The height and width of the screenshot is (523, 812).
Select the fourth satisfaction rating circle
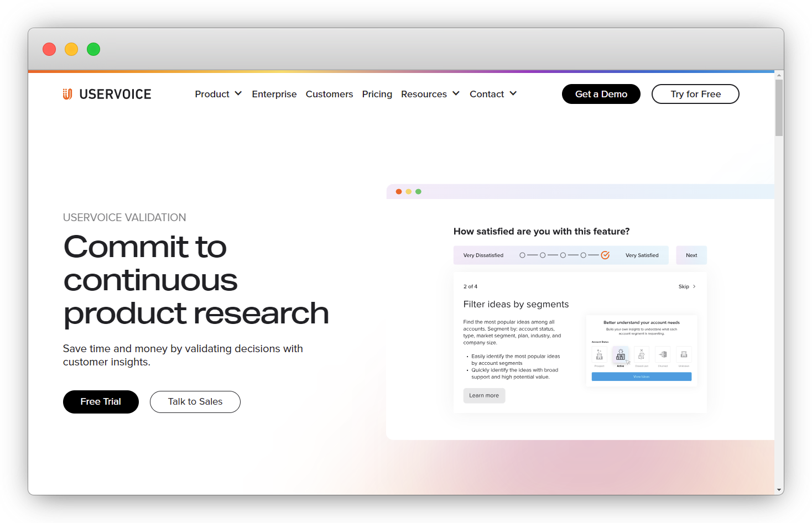584,255
